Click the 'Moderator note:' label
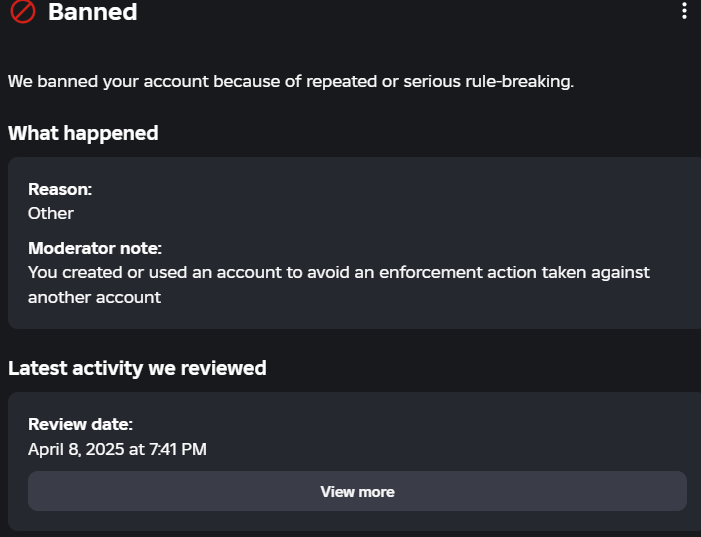 coord(95,248)
